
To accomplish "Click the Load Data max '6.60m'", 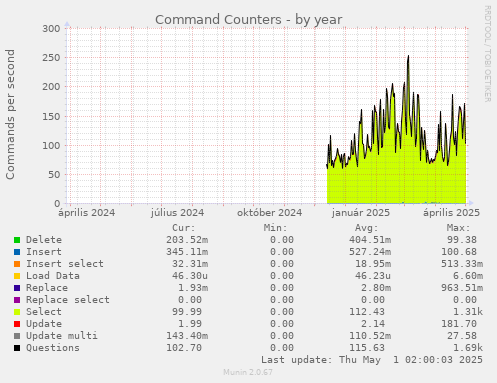I will (468, 276).
